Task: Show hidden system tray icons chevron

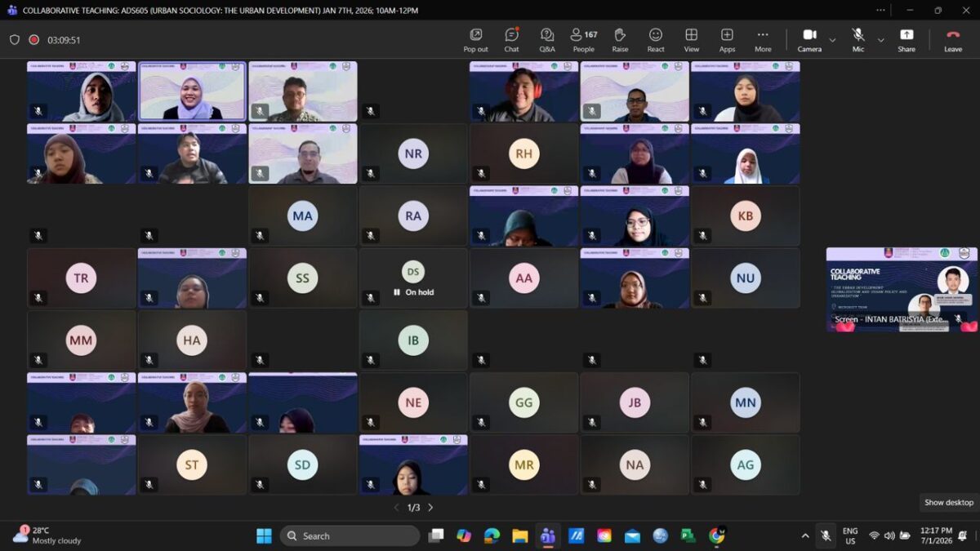Action: click(805, 536)
